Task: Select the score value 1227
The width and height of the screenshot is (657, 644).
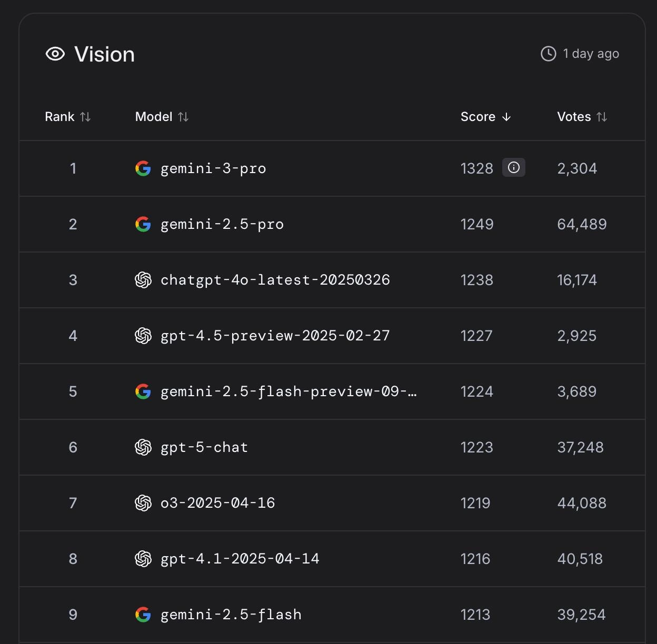Action: coord(476,336)
